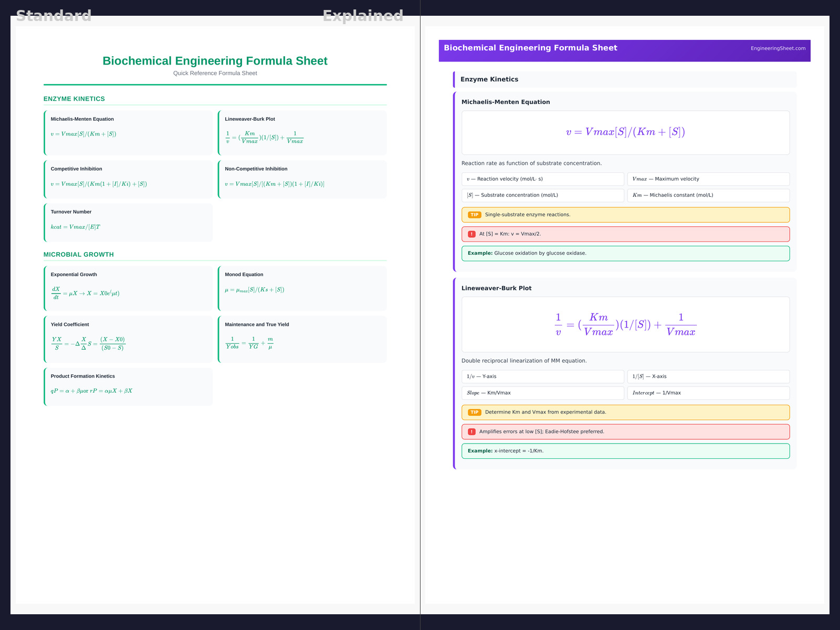Click the 'Vmax — Maximum velocity' variable chip
840x630 pixels.
click(708, 179)
